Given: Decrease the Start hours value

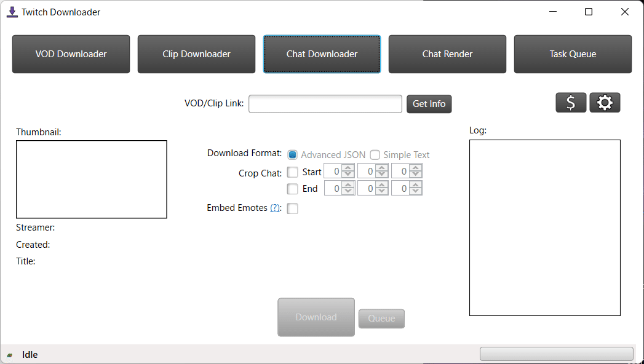Looking at the screenshot, I should click(348, 175).
